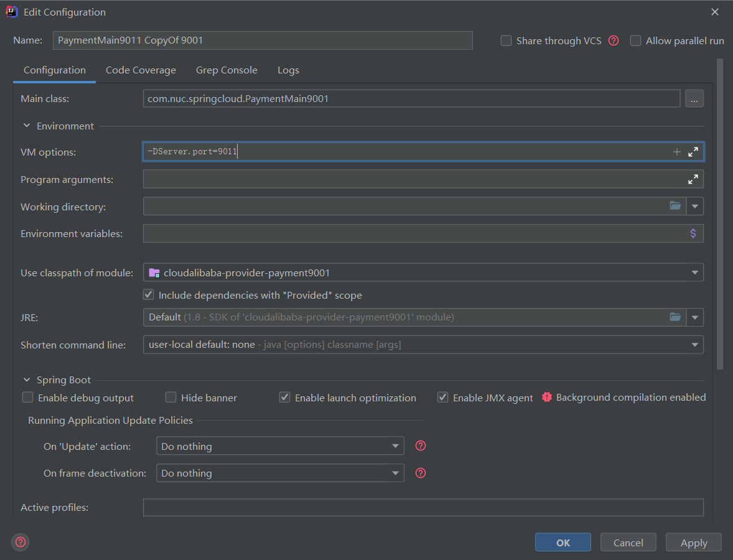
Task: Switch to the Code Coverage tab
Action: tap(141, 70)
